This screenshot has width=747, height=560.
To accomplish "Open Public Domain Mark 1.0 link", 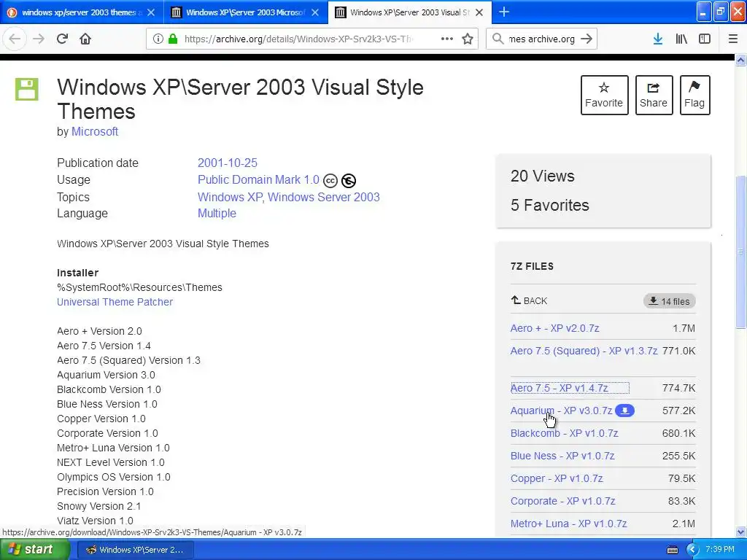I will (258, 179).
